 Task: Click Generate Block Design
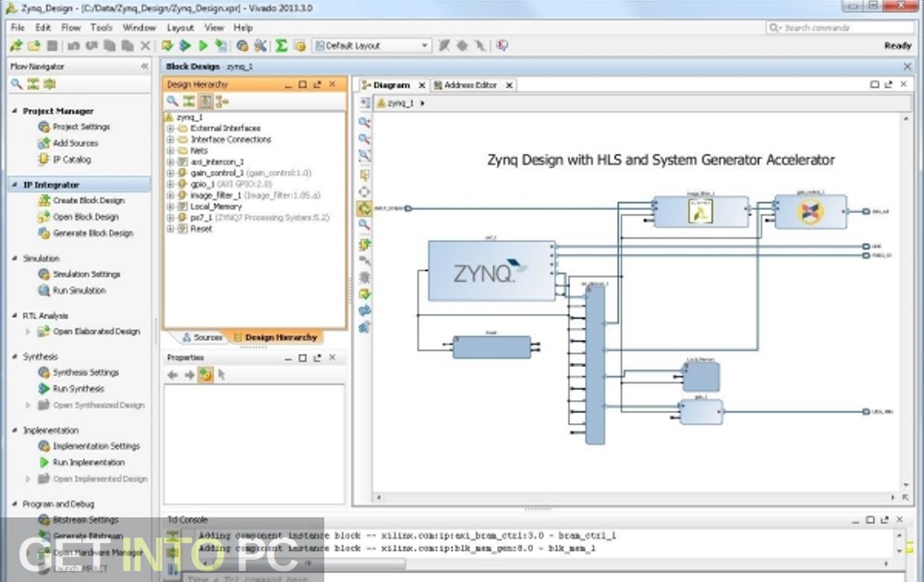(93, 234)
